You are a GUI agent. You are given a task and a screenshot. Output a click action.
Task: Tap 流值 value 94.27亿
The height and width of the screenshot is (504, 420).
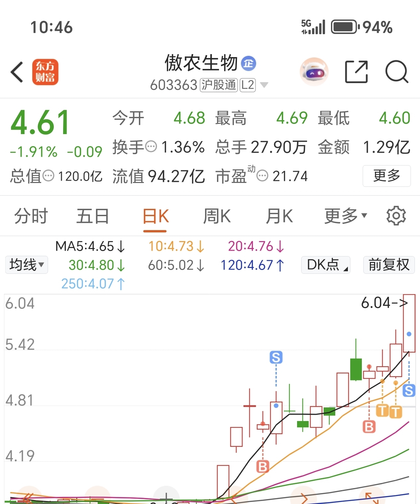click(x=176, y=176)
